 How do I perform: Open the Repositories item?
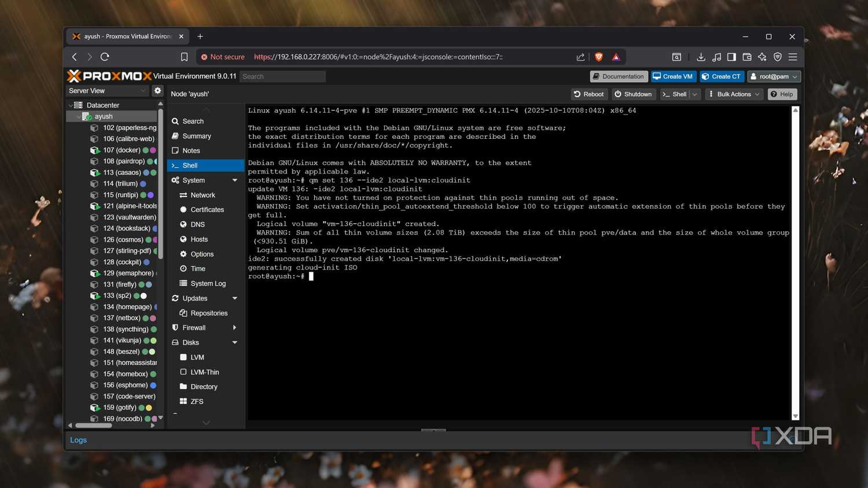point(205,313)
